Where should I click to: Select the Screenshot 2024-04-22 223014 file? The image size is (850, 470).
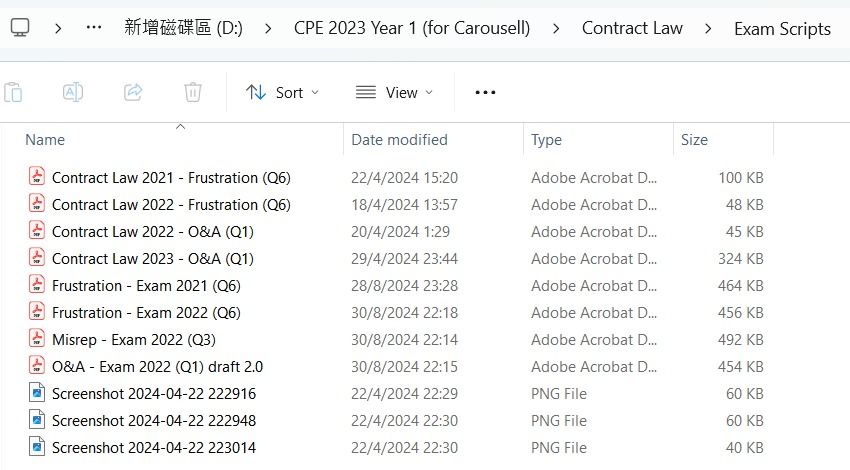click(154, 447)
